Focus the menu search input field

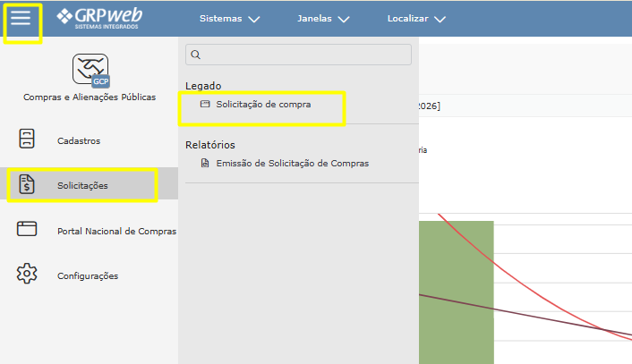tap(304, 55)
